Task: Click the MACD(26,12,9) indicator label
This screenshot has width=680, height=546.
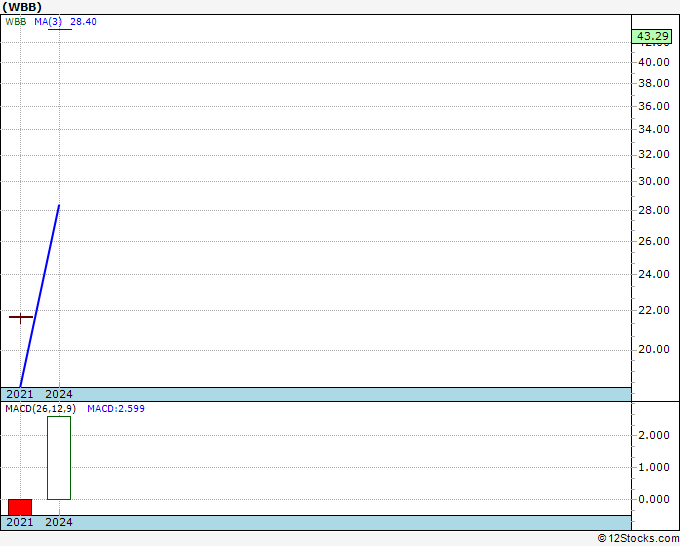Action: point(38,408)
